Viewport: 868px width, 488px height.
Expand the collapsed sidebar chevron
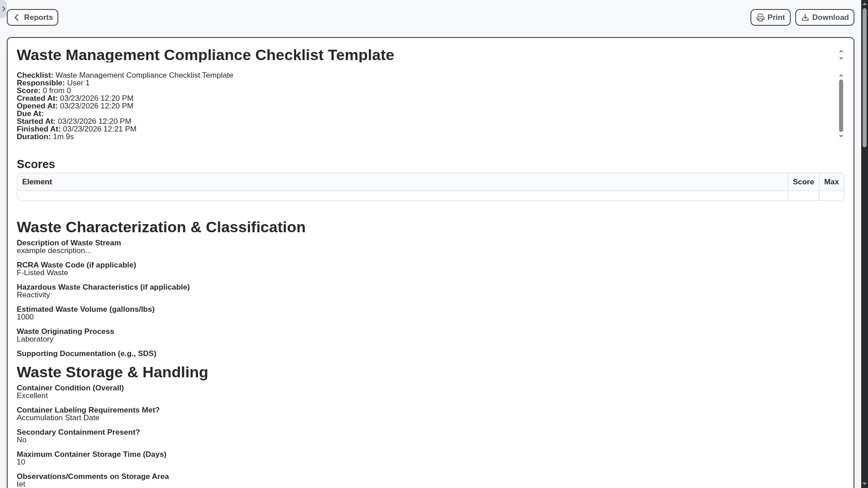coord(4,9)
